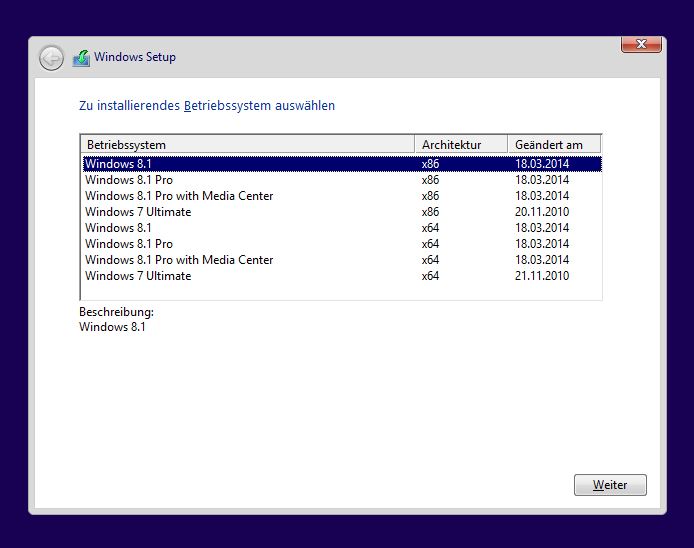This screenshot has width=694, height=548.
Task: Pick the Windows 8.1 x64 edition
Action: tap(342, 228)
